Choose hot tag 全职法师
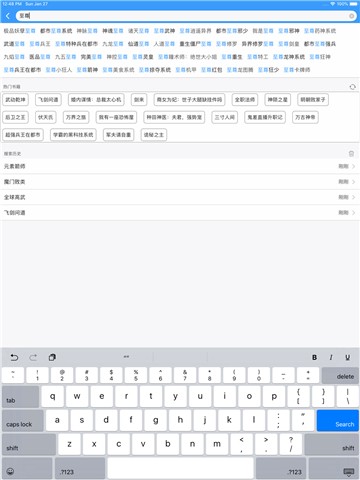 coord(245,100)
